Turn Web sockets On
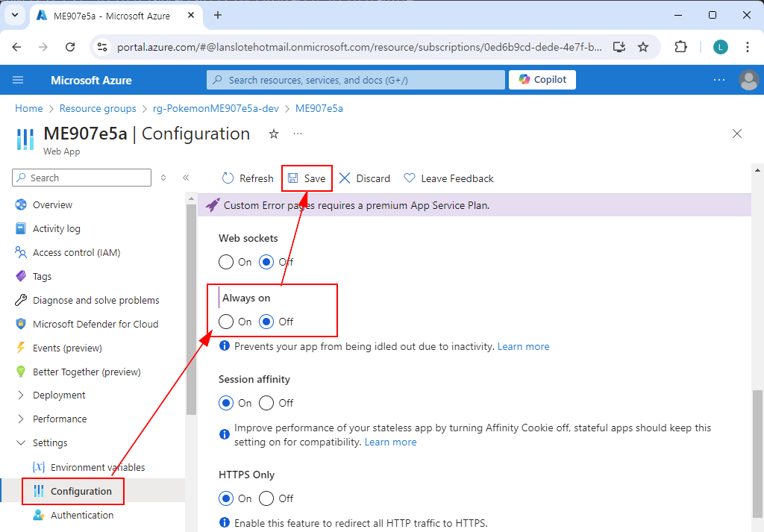This screenshot has width=764, height=532. pos(226,262)
